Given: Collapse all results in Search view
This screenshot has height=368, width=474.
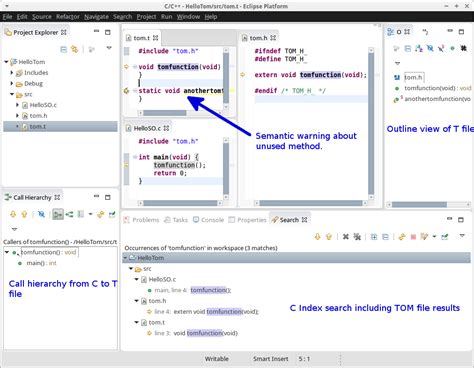Looking at the screenshot, I should click(385, 237).
